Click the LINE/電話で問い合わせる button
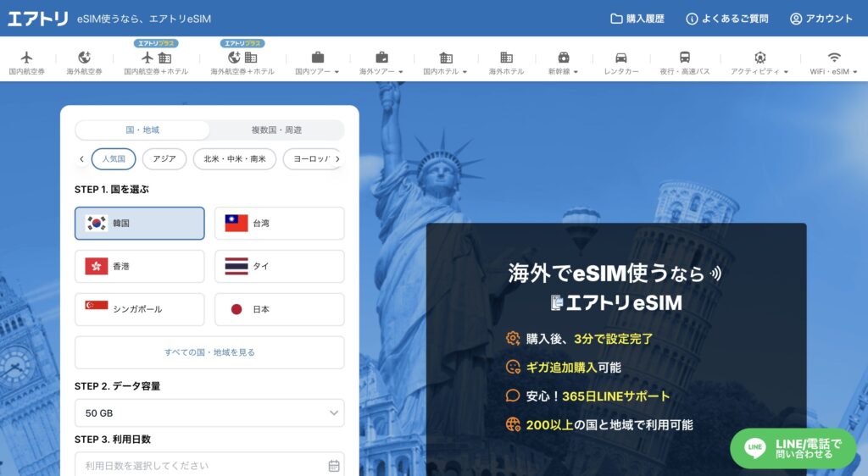 point(793,448)
